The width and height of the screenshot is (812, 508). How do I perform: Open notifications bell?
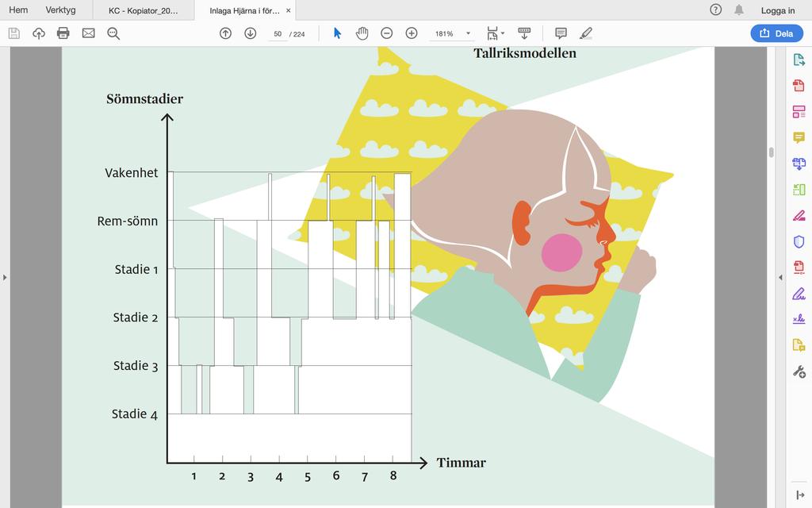click(739, 10)
